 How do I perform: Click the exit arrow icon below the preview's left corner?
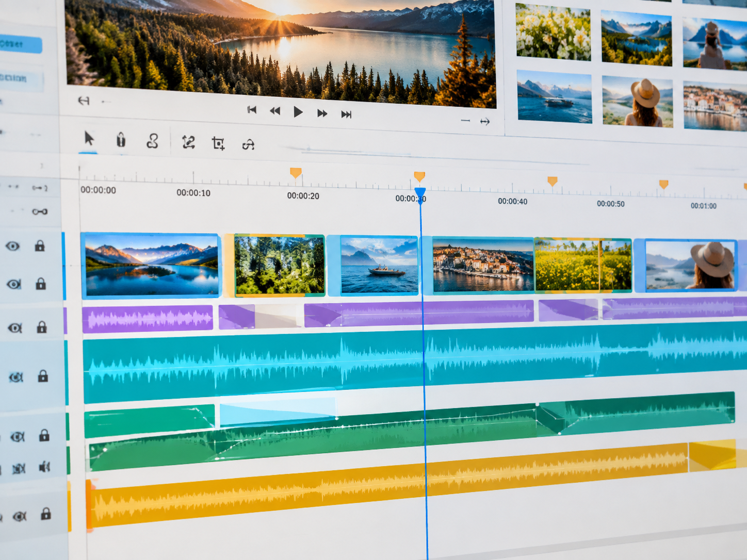pos(84,101)
